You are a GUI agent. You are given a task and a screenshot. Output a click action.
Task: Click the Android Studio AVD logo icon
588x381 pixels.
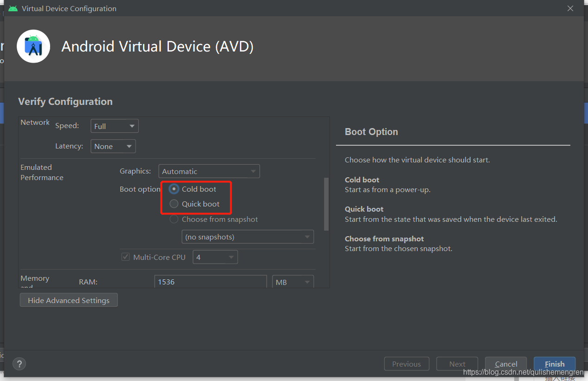pyautogui.click(x=33, y=46)
